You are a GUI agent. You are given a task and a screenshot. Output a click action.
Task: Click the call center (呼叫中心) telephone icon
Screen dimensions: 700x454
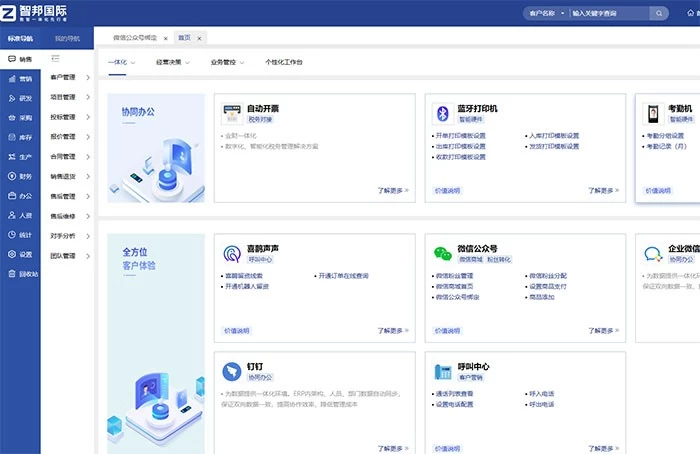coord(443,371)
